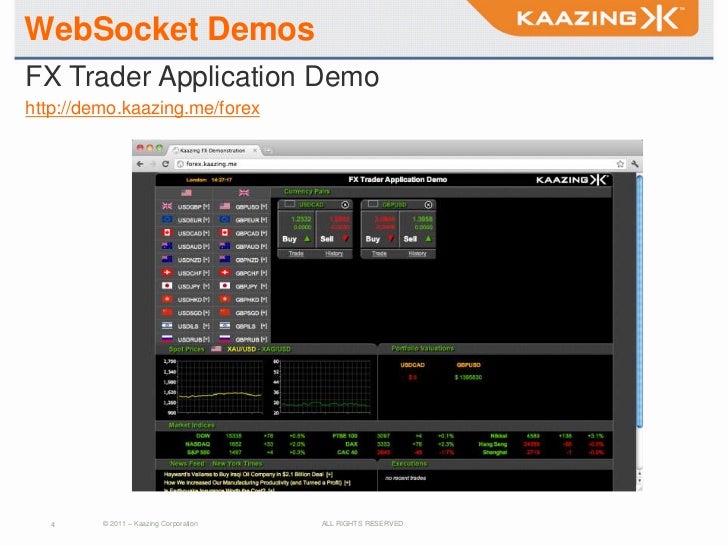Click the US flag beside GBPUSD
This screenshot has height=546, width=728.
coord(225,206)
